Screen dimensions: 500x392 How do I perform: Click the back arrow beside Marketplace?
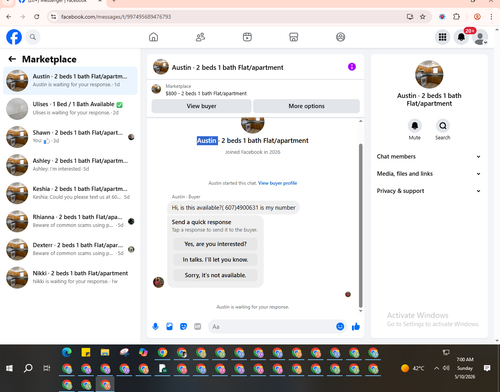pos(12,59)
